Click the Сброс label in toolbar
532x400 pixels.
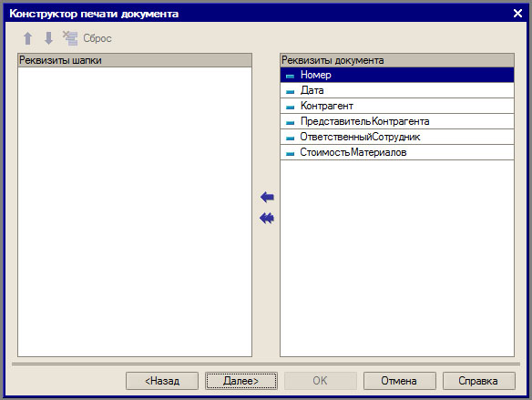point(97,38)
